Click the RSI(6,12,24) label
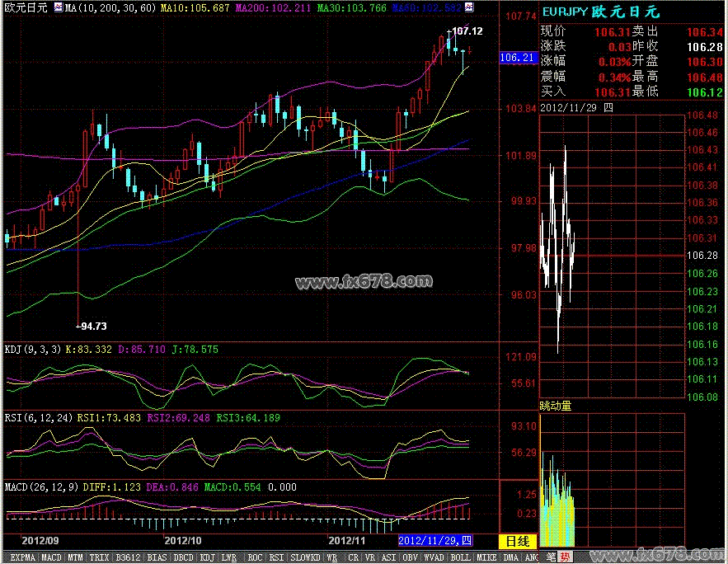 click(x=39, y=418)
